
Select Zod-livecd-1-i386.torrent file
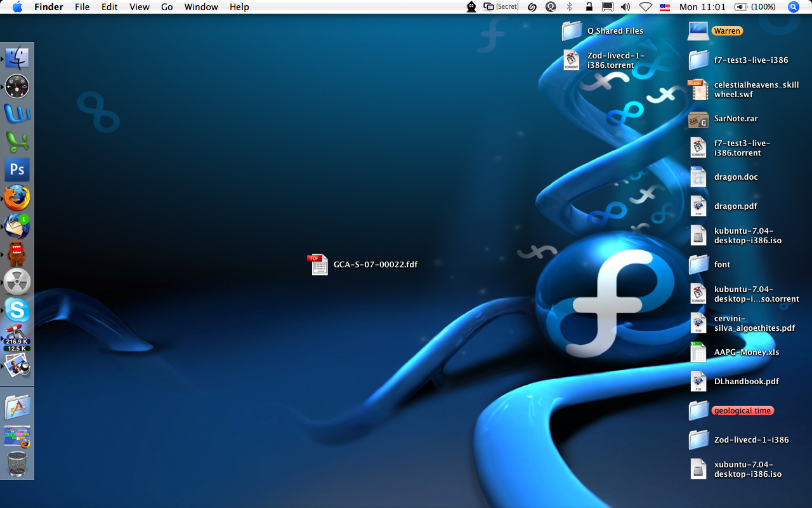pos(604,60)
